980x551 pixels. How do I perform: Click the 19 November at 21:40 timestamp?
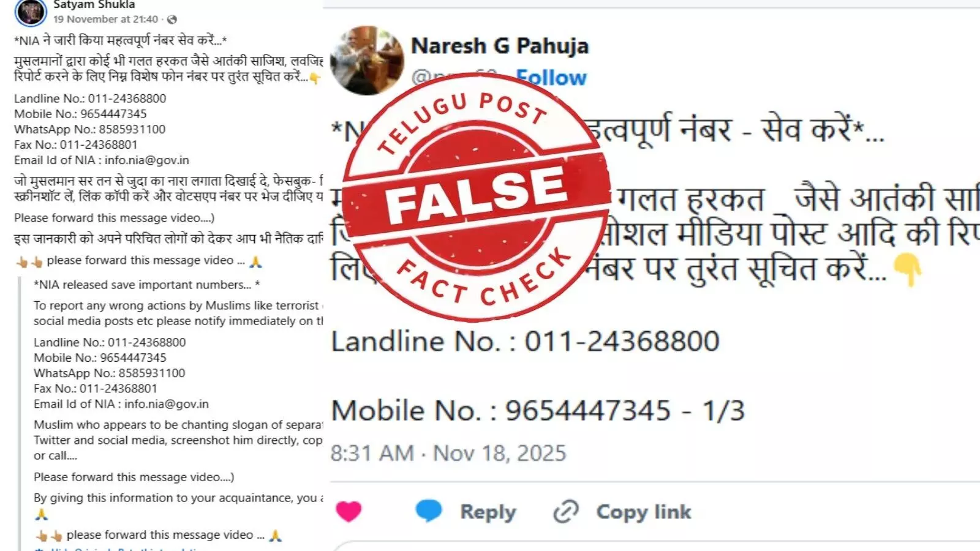[105, 20]
